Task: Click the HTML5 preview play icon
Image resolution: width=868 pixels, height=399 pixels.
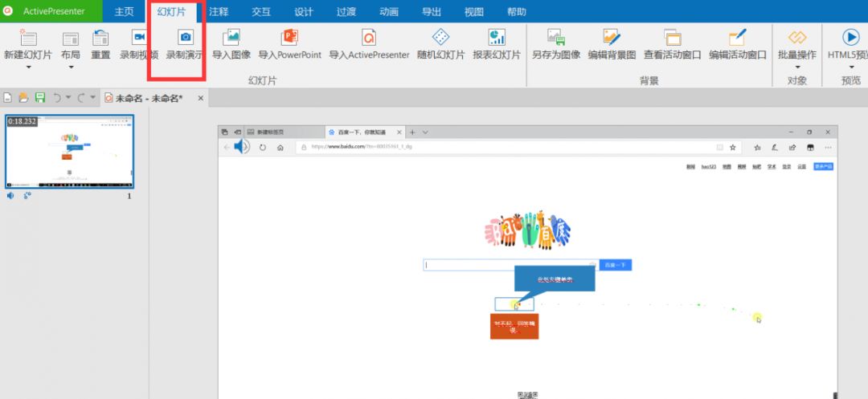Action: coord(851,37)
